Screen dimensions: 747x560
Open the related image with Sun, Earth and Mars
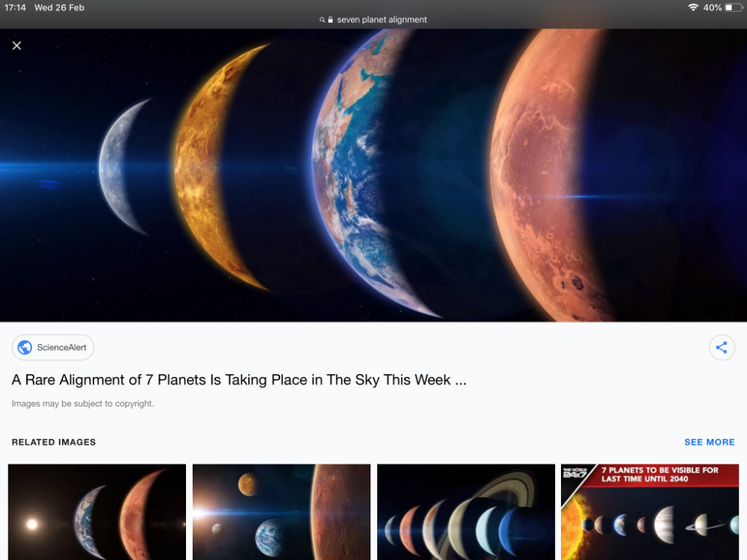(x=97, y=512)
